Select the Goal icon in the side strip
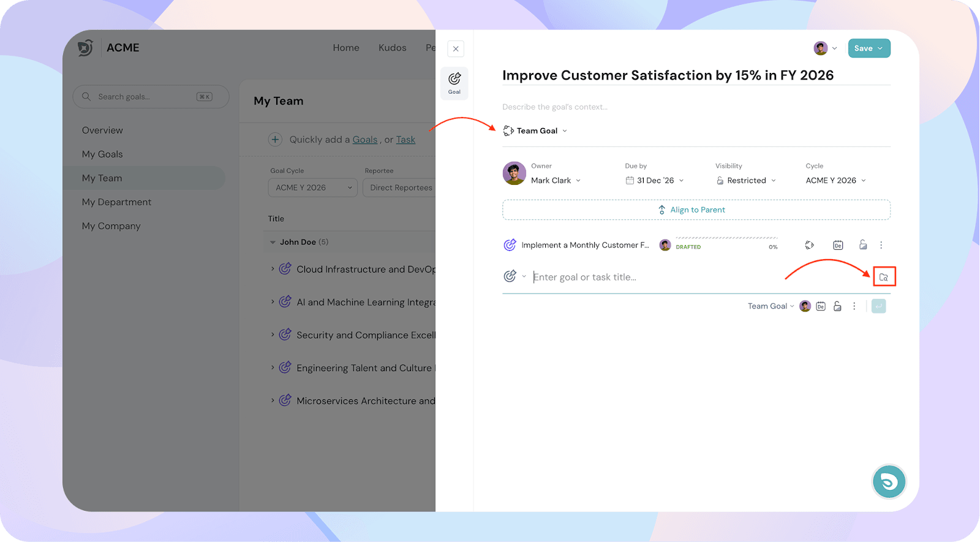Viewport: 980px width, 542px height. [x=454, y=83]
